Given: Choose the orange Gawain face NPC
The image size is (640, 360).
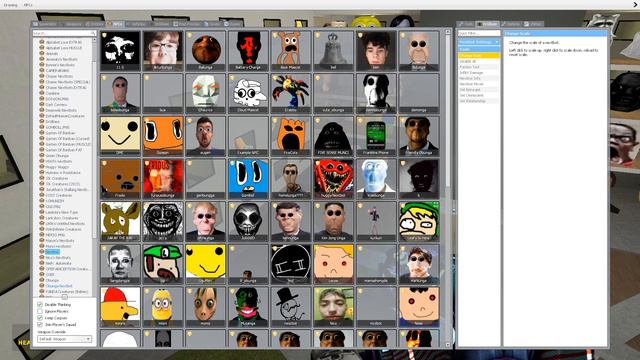Looking at the screenshot, I should 163,136.
